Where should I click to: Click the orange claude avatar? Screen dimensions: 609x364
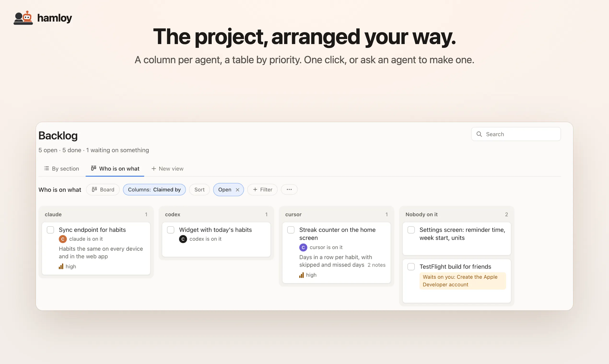[x=63, y=239]
